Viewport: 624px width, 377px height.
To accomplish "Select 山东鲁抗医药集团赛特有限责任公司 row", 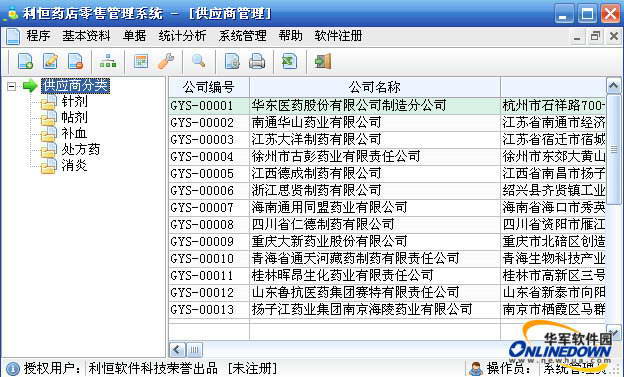I will pyautogui.click(x=387, y=293).
